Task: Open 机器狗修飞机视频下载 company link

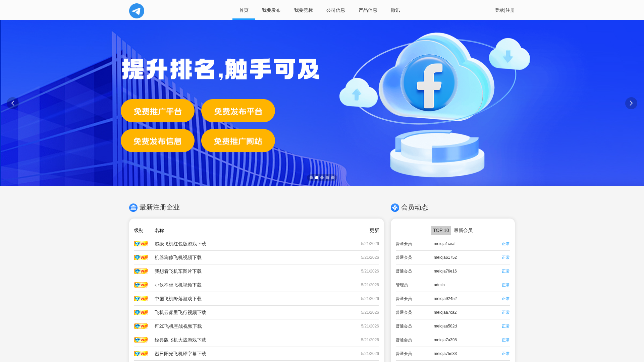Action: tap(178, 257)
